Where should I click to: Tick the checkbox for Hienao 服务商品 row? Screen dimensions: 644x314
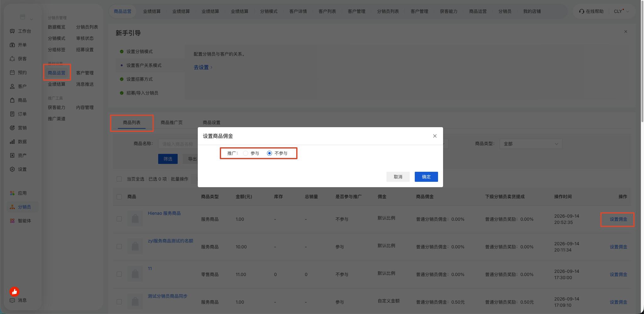[119, 219]
